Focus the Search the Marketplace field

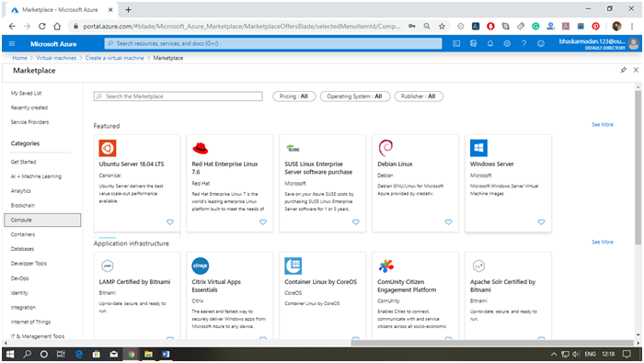click(x=178, y=96)
